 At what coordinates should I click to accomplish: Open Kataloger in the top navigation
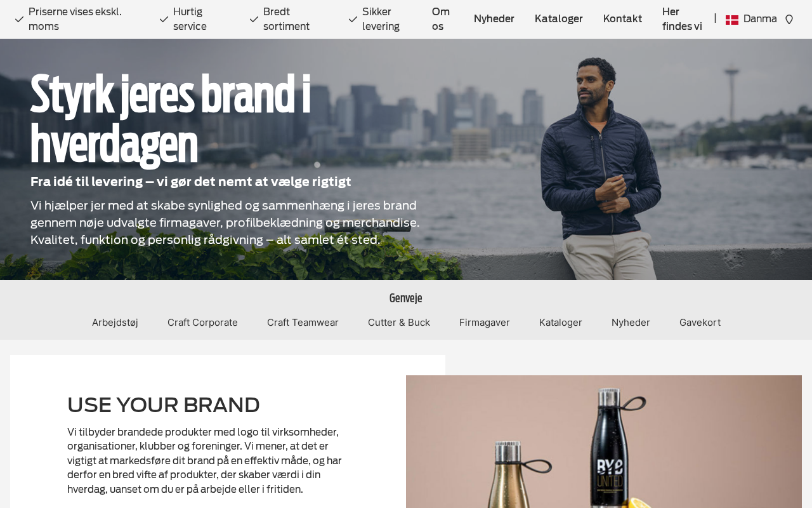point(559,19)
